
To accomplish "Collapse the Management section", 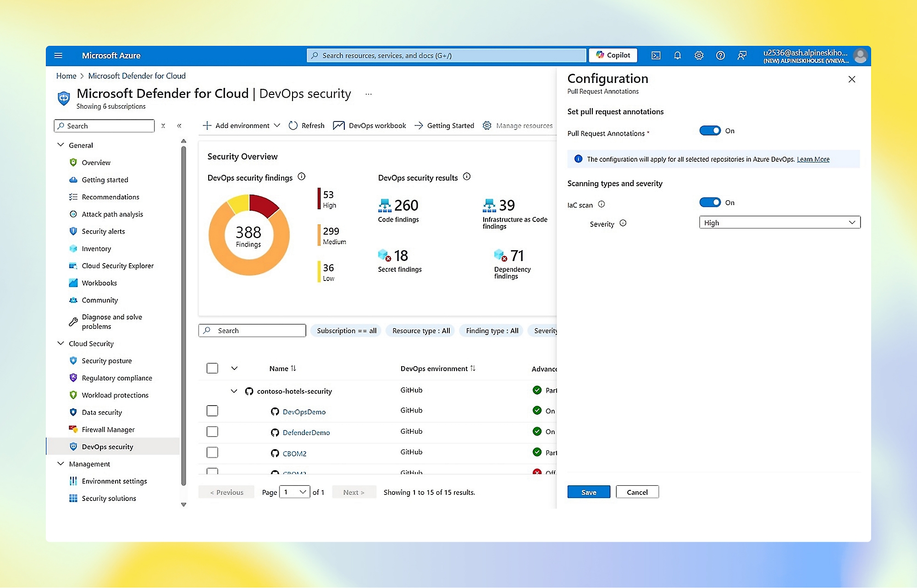I will 60,464.
